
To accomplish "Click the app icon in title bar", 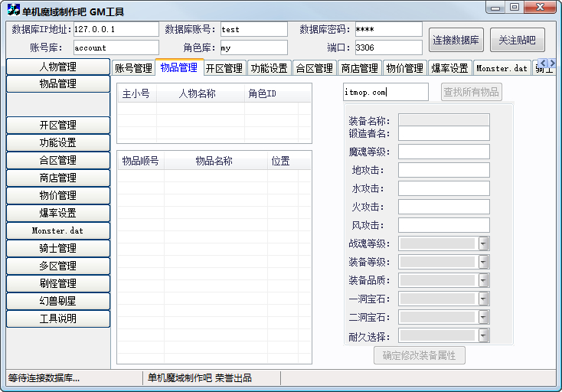I will 14,10.
